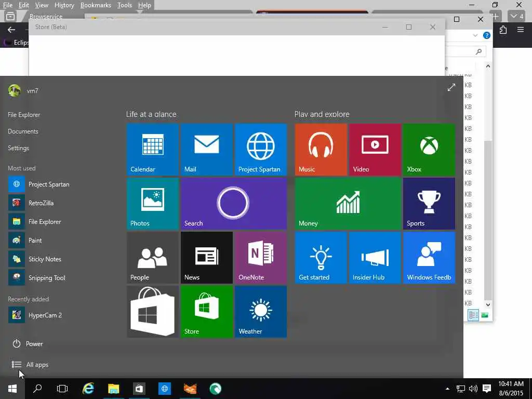
Task: Click File Explorer blue help icon
Action: coord(486,35)
